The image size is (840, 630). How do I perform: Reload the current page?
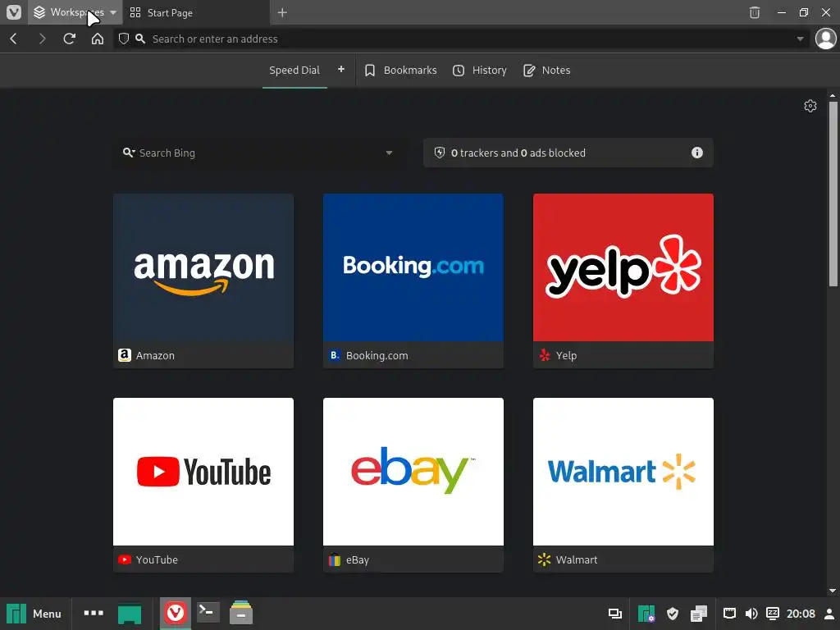click(69, 39)
